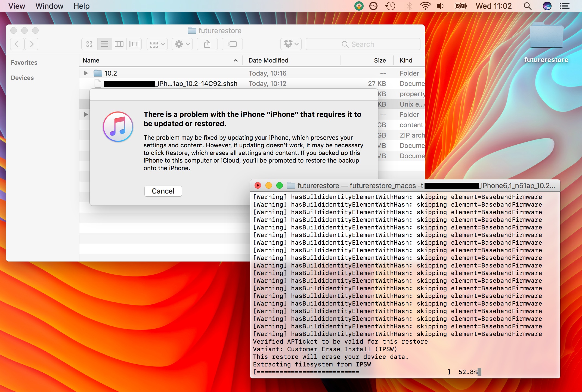Open the Window menu
The height and width of the screenshot is (392, 582).
pos(49,6)
